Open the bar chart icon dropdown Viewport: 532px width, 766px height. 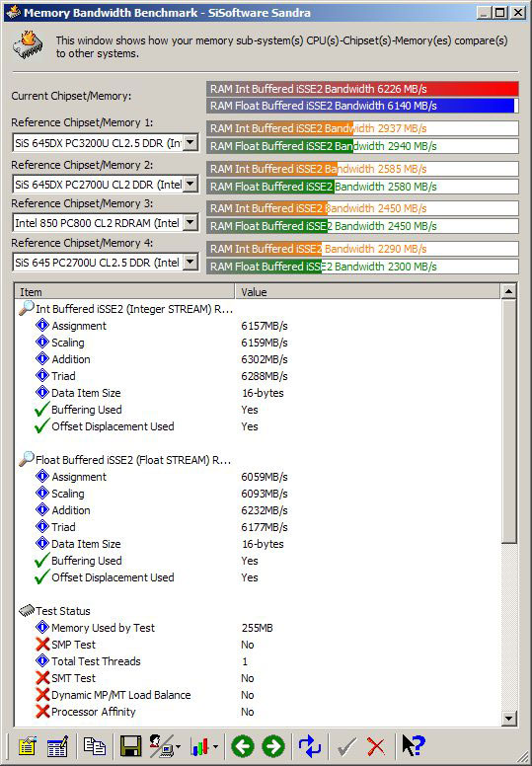[x=215, y=747]
